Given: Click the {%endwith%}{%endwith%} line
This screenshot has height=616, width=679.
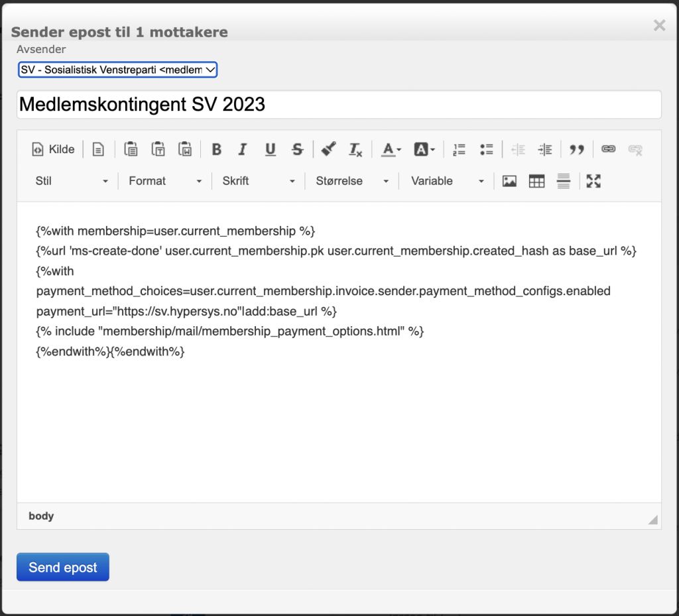Looking at the screenshot, I should pos(111,351).
